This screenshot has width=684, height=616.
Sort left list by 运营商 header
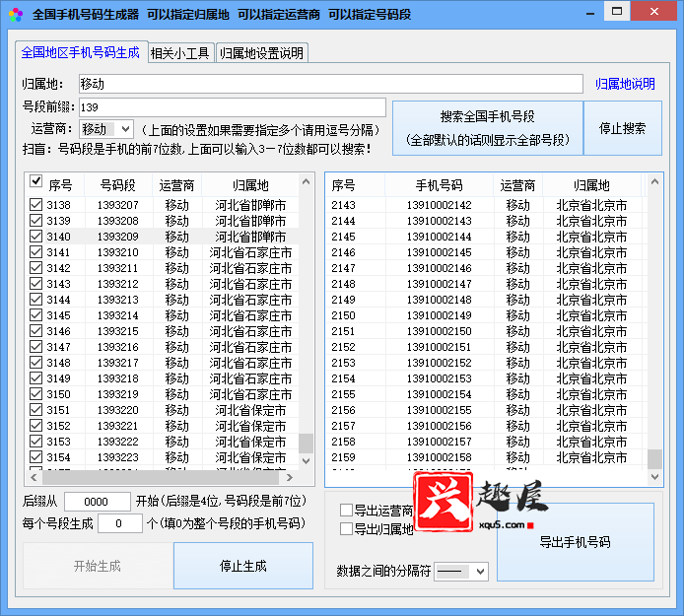tap(176, 185)
